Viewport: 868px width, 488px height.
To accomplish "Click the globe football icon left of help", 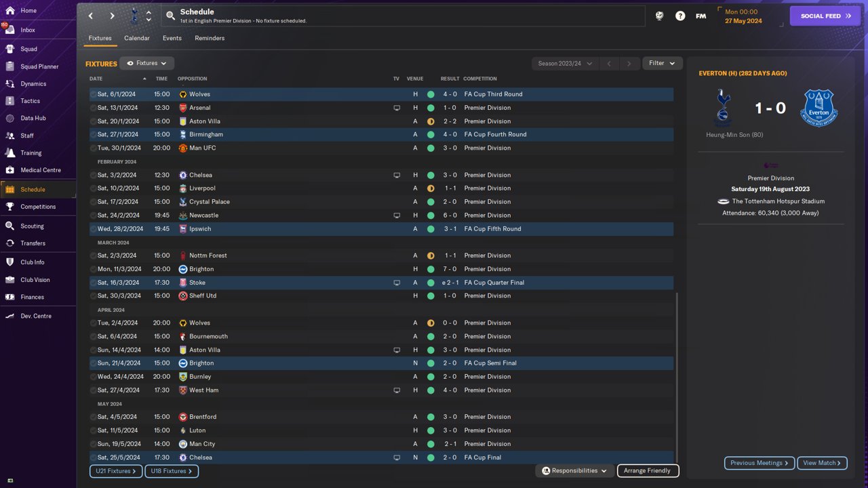I will [659, 16].
